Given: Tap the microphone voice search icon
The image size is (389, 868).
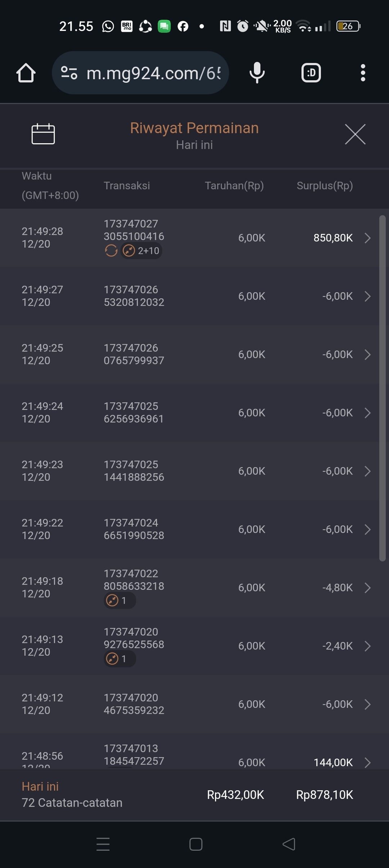Looking at the screenshot, I should click(x=257, y=73).
